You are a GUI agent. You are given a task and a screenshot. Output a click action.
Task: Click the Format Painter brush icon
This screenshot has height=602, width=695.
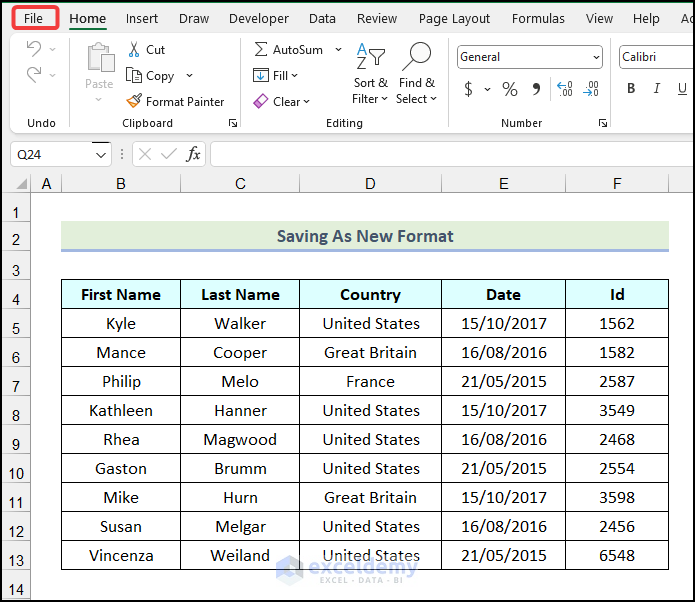point(135,101)
